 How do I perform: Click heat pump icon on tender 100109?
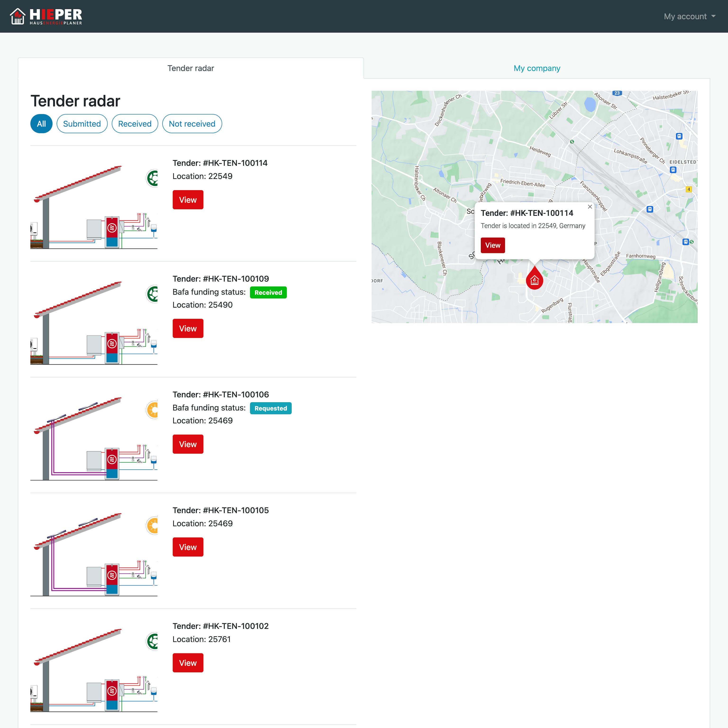tap(152, 294)
